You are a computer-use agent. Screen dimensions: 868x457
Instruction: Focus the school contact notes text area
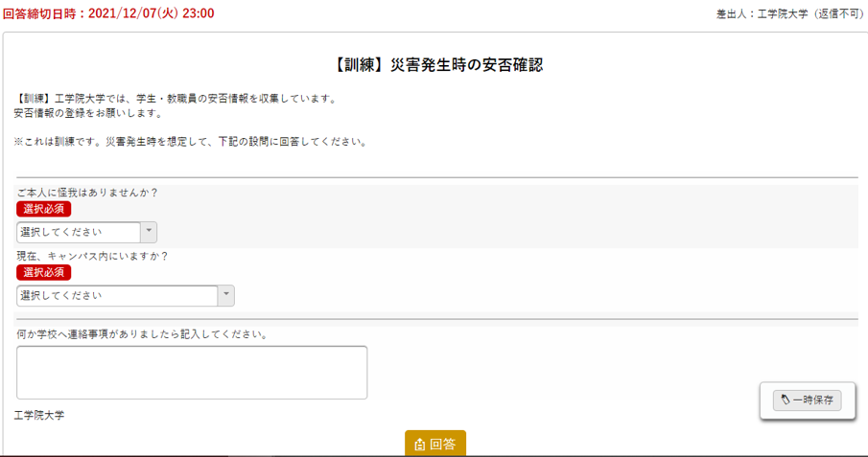pos(192,372)
